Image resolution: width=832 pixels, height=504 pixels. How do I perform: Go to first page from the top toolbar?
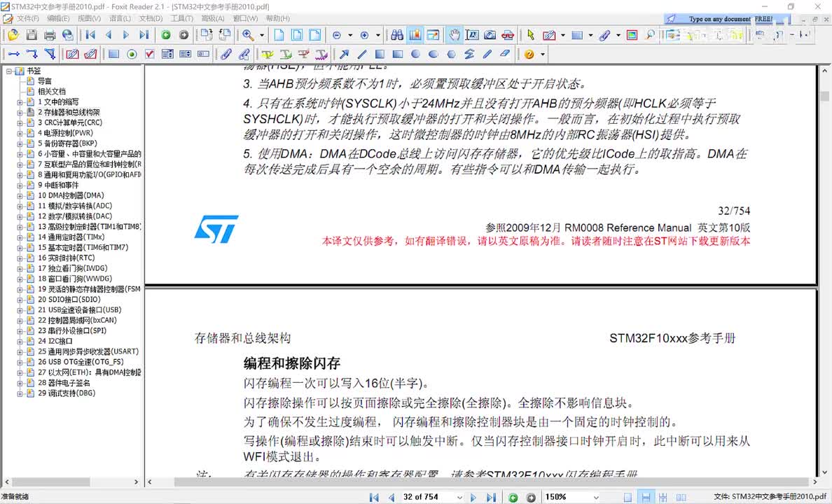click(90, 35)
